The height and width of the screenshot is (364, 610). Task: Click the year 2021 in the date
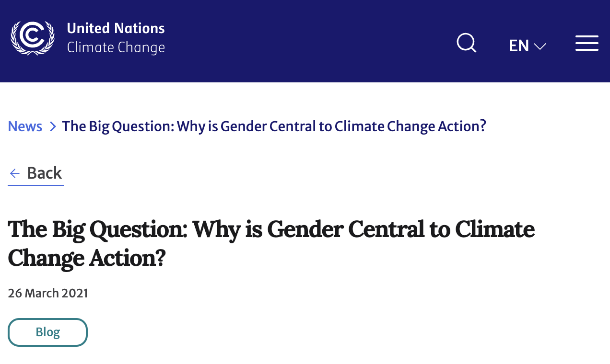pyautogui.click(x=75, y=293)
